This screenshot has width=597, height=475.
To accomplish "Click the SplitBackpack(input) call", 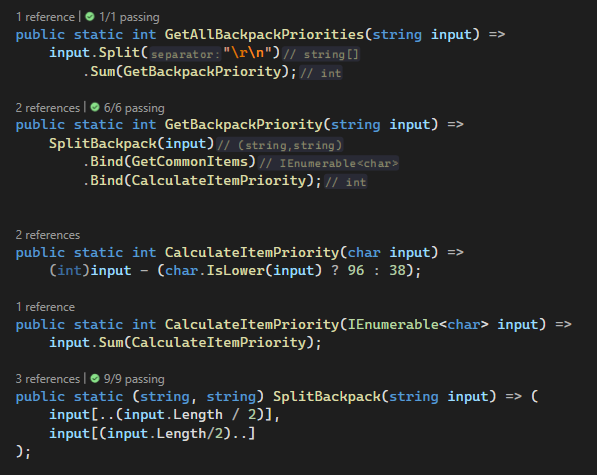I will (132, 143).
